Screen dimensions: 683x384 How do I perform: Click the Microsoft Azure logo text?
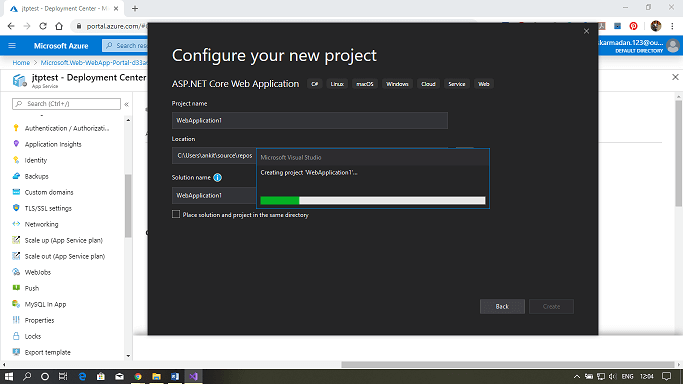(61, 46)
